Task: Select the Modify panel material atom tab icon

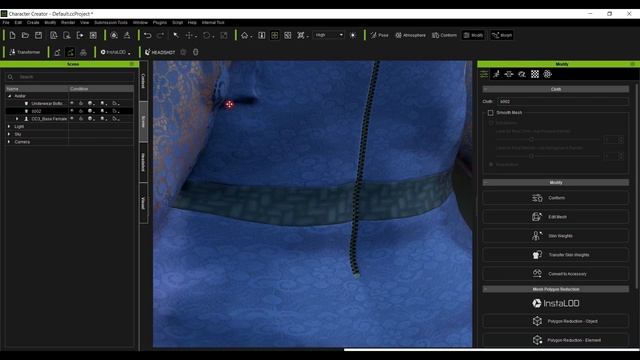Action: click(x=548, y=74)
